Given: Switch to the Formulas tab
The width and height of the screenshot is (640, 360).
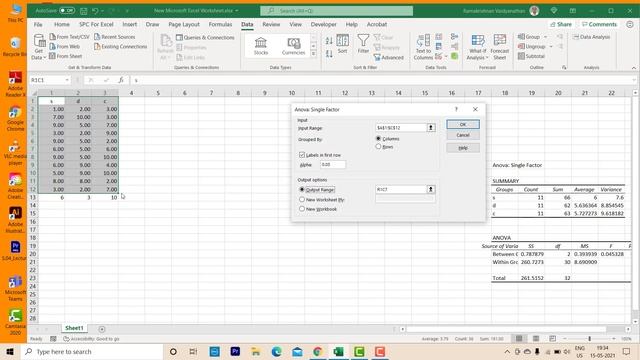Looking at the screenshot, I should click(x=220, y=24).
